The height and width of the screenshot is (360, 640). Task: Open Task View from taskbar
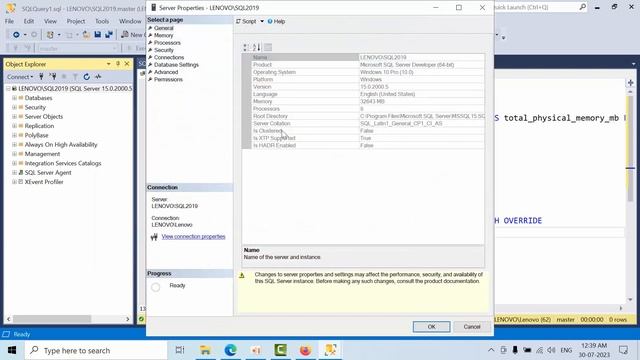(180, 350)
